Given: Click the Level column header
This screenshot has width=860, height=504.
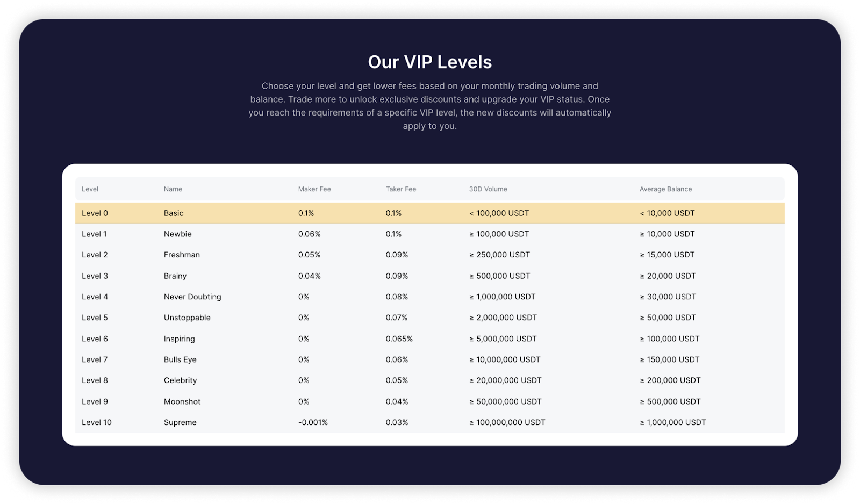Looking at the screenshot, I should pos(90,189).
